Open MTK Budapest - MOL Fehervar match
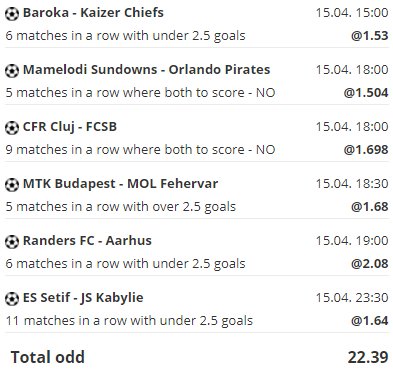393x375 pixels. click(x=120, y=184)
